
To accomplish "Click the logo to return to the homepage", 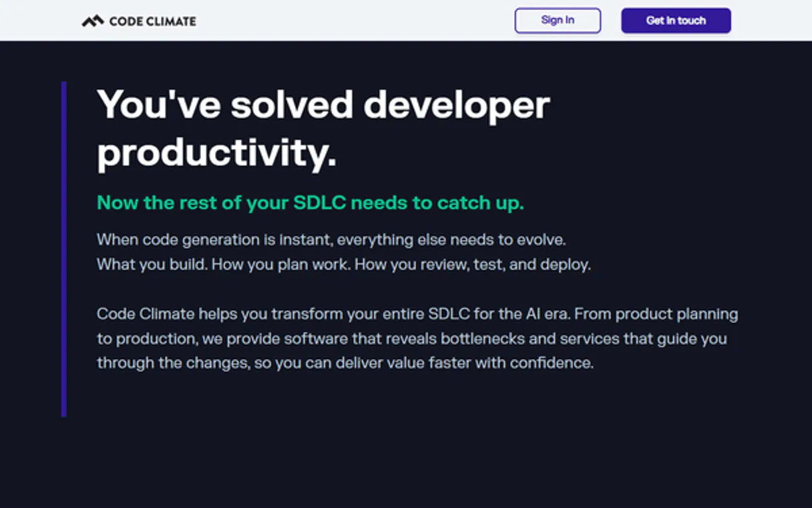I will pos(137,20).
